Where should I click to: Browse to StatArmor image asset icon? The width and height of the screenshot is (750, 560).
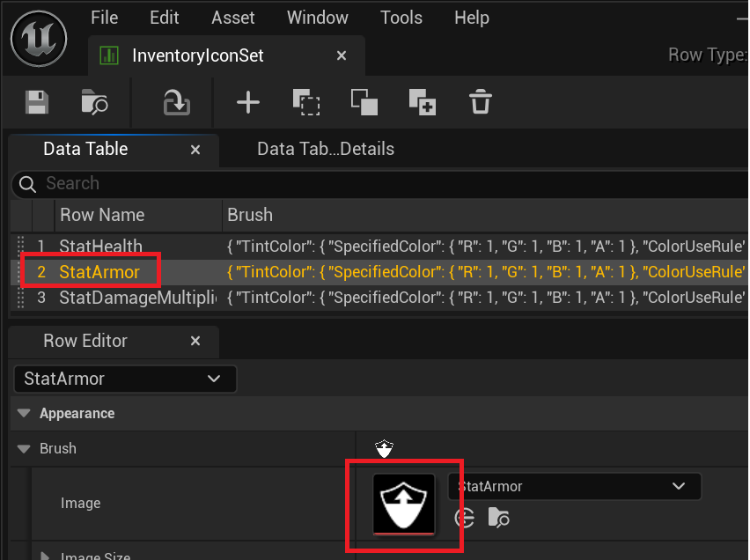coord(498,519)
